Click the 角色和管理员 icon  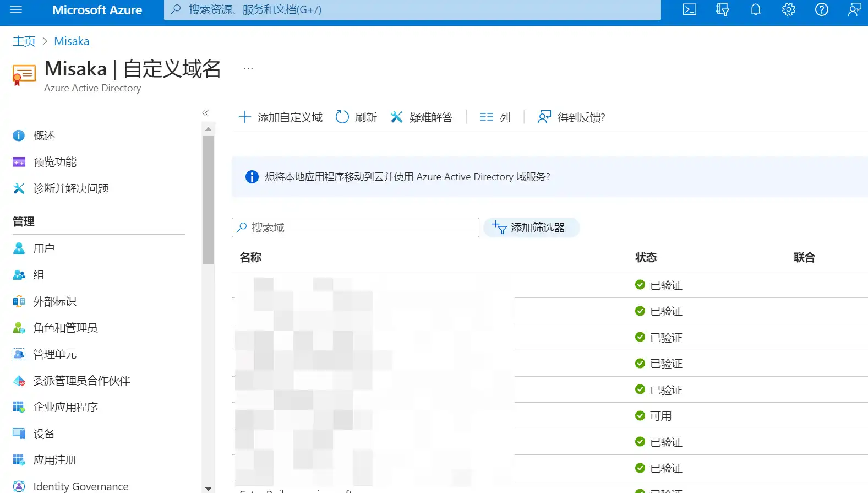[x=19, y=328]
